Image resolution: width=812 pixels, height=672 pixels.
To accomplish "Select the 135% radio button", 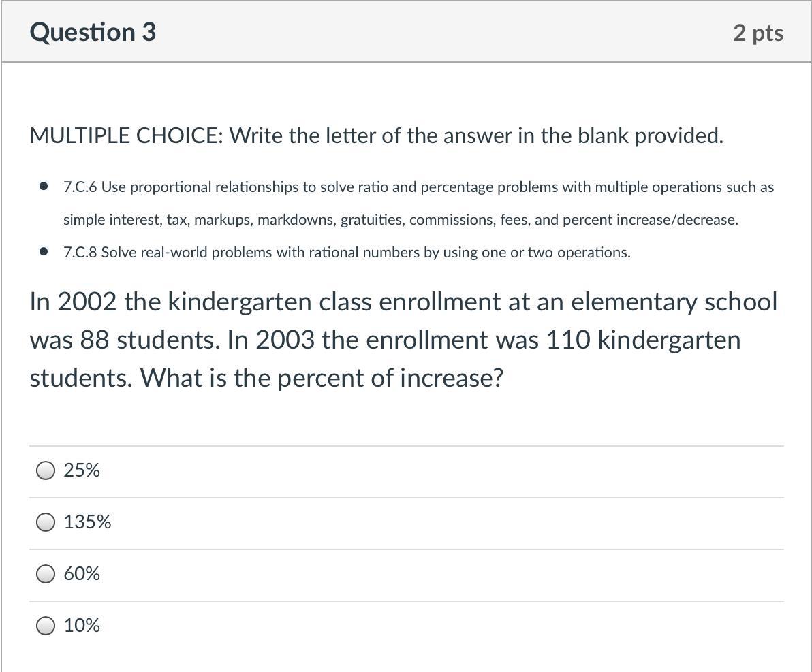I will [46, 522].
